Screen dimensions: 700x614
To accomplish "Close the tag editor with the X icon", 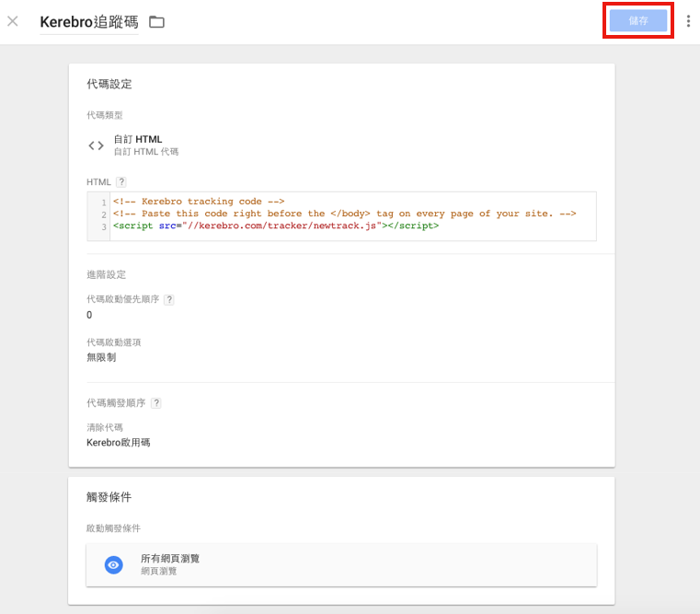I will tap(13, 21).
